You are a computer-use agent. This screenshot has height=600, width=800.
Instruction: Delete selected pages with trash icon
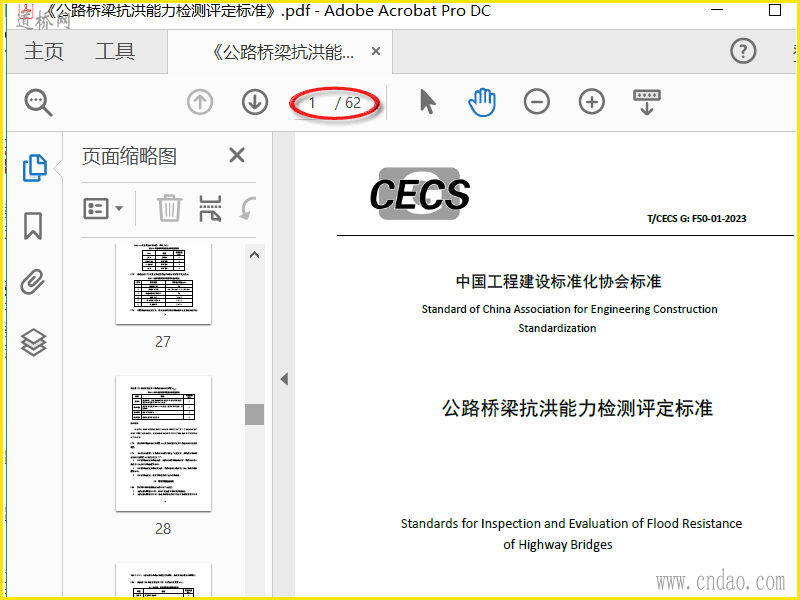click(169, 208)
